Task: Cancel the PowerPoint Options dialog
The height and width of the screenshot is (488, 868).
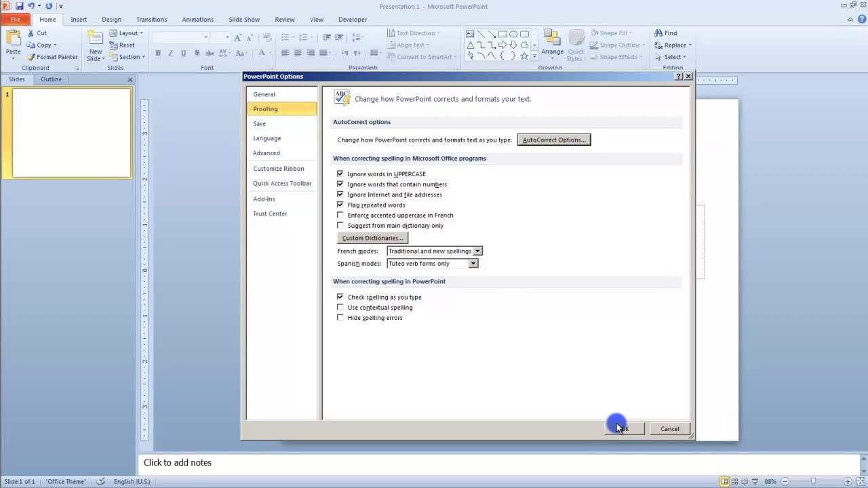Action: [x=670, y=428]
